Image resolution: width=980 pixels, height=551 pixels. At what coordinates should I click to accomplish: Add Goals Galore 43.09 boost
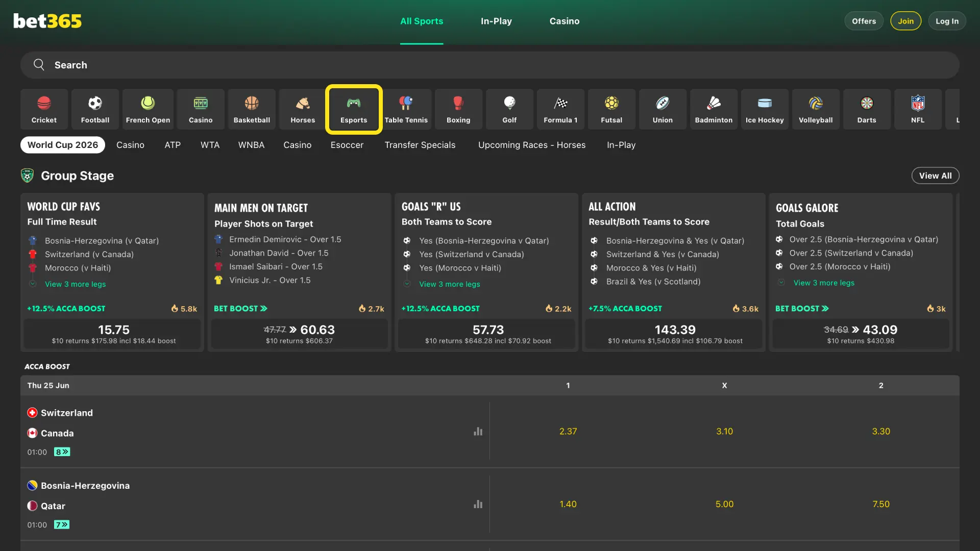(x=861, y=334)
